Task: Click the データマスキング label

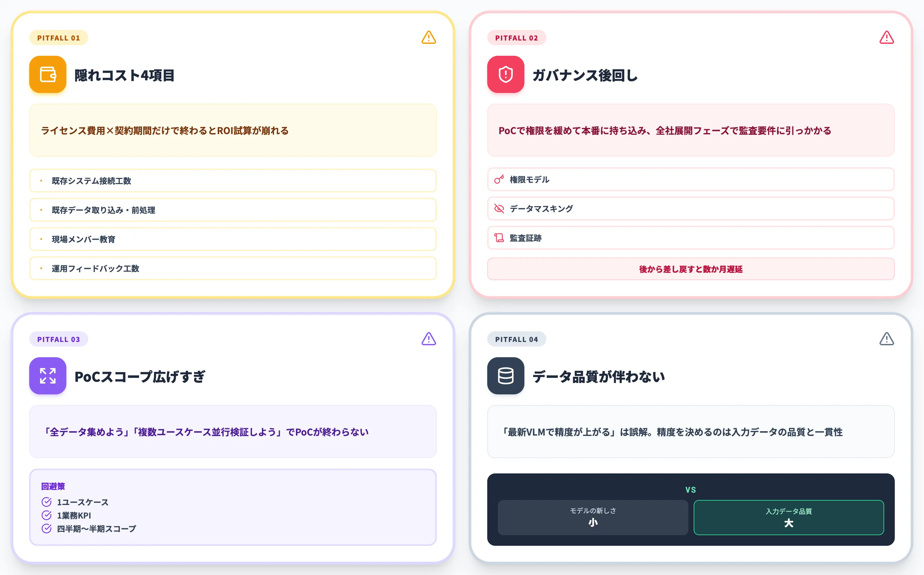Action: [x=541, y=208]
